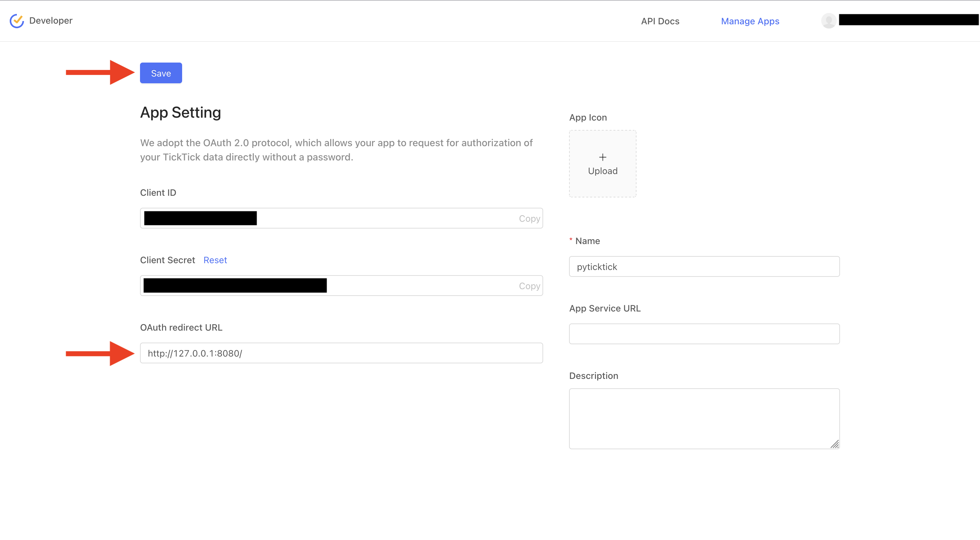Copy the Client ID value
Screen dimensions: 980x540
click(x=529, y=218)
